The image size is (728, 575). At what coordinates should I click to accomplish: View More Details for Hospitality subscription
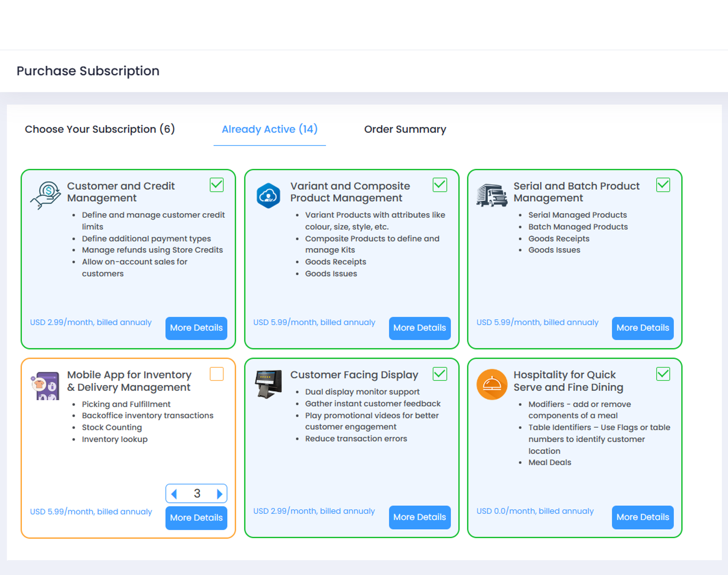pyautogui.click(x=642, y=517)
